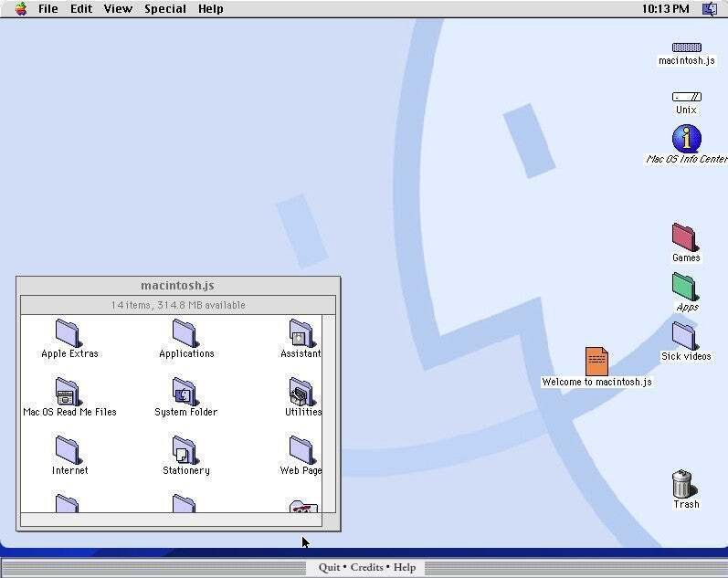Click the Quit link in bottom bar

coord(329,567)
